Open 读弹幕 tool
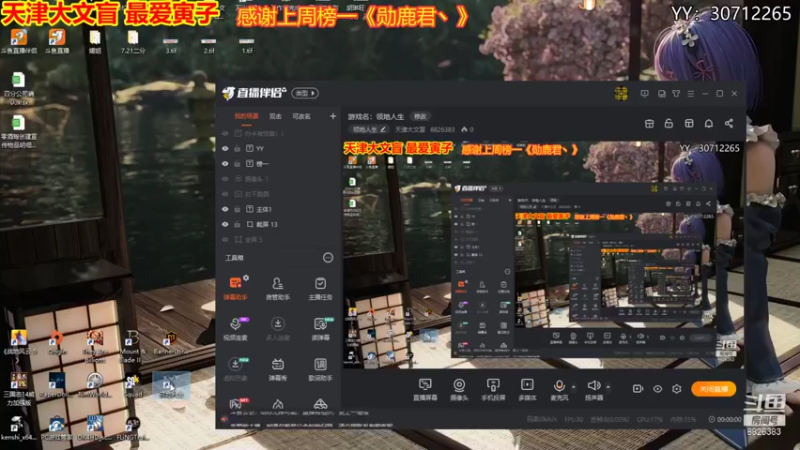Screen dimensions: 800x450 pyautogui.click(x=320, y=329)
